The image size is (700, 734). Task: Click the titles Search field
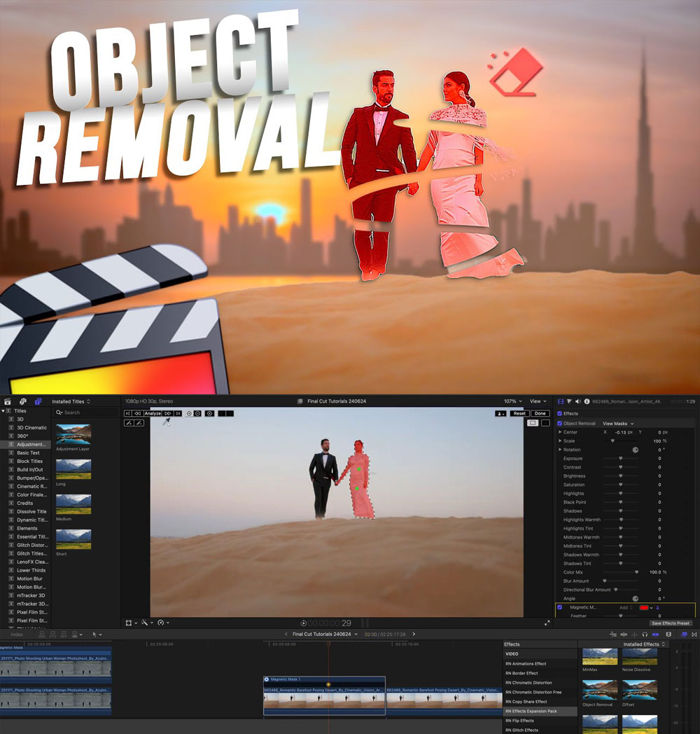point(86,413)
